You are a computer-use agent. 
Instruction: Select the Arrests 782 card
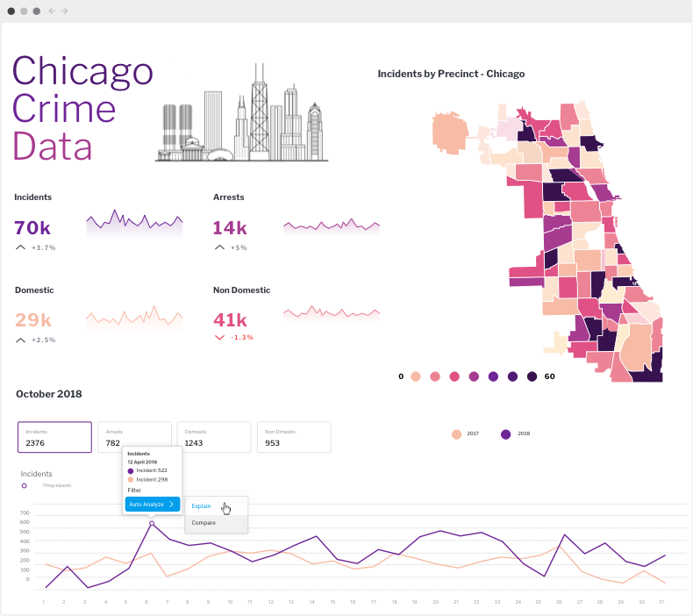point(134,437)
